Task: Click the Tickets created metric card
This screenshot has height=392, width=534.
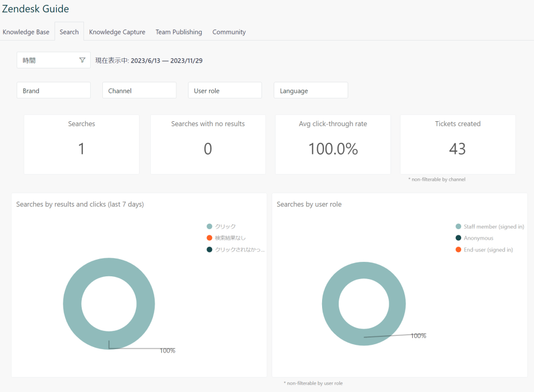Action: click(458, 143)
